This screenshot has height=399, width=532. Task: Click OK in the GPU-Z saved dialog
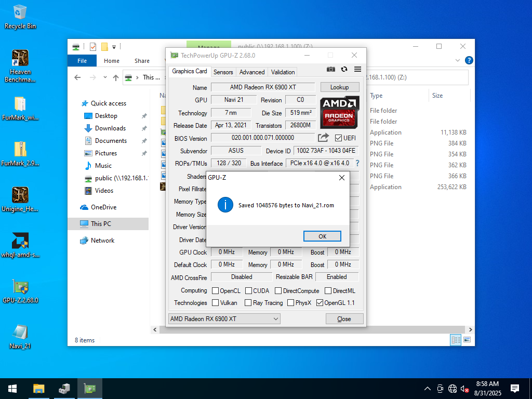click(322, 236)
